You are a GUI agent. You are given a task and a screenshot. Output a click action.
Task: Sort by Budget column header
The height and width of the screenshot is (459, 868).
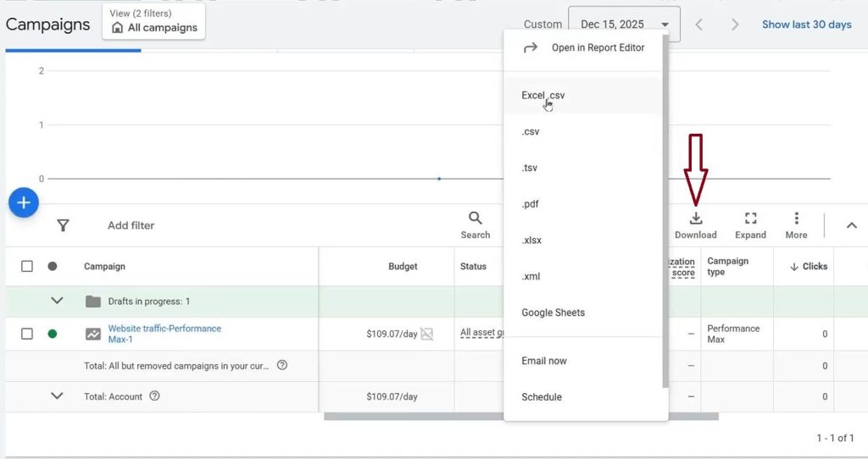(x=403, y=266)
